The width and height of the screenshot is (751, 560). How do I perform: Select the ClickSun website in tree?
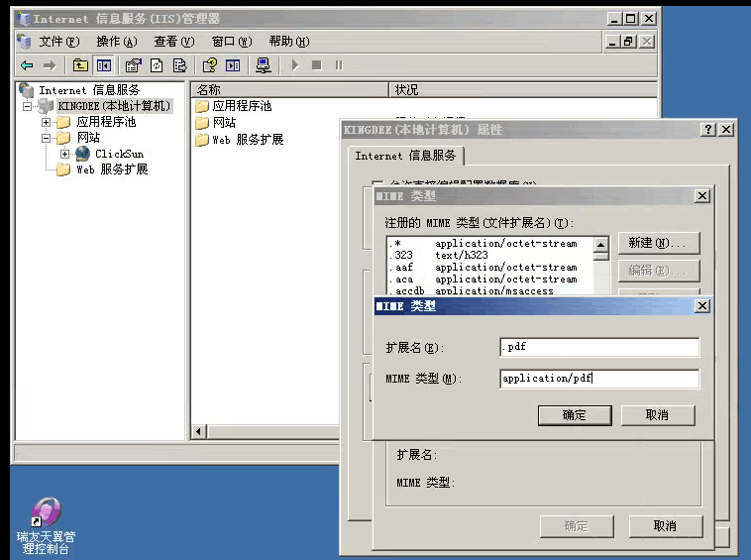pyautogui.click(x=119, y=154)
